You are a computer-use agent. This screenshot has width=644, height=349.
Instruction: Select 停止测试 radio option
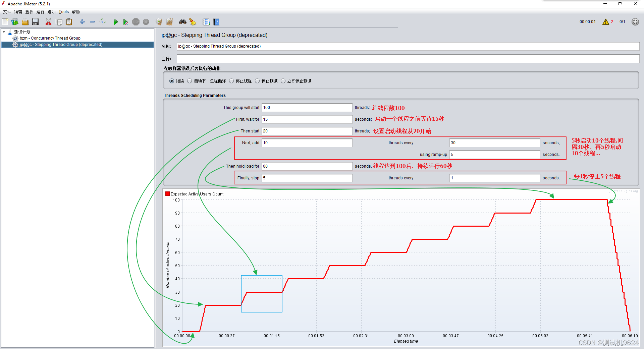(257, 81)
